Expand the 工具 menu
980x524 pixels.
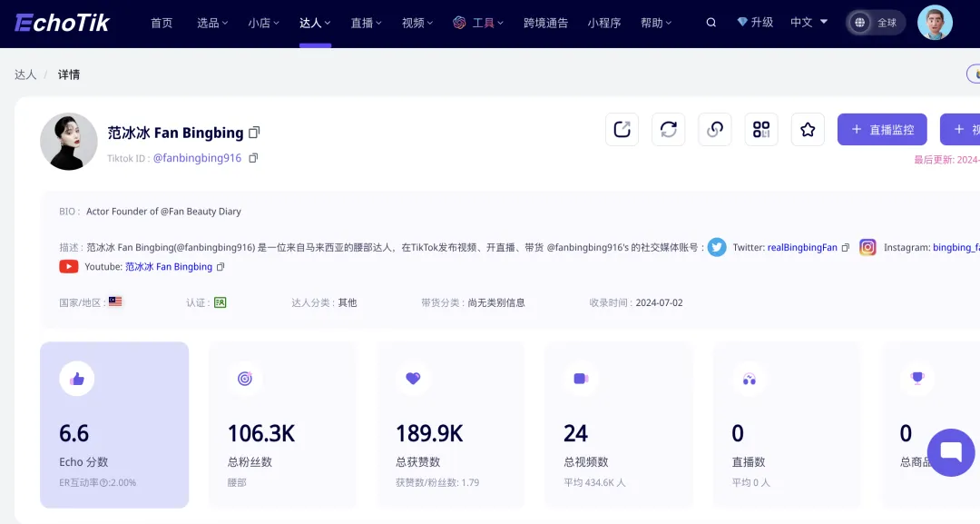coord(478,23)
